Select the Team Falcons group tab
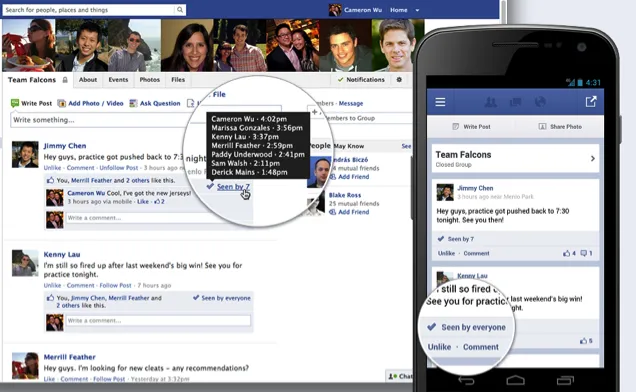The height and width of the screenshot is (392, 636). click(x=32, y=80)
